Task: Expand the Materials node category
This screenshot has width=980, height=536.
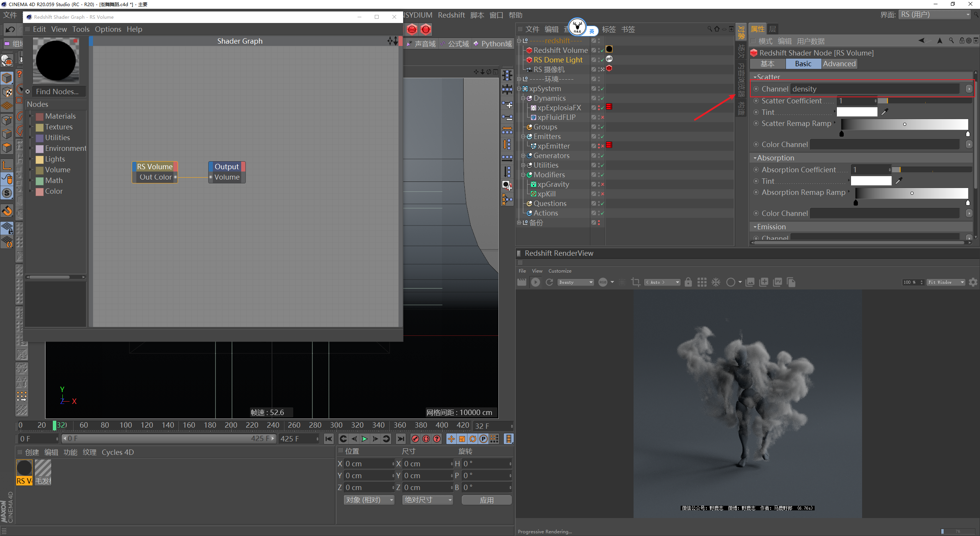Action: click(31, 116)
